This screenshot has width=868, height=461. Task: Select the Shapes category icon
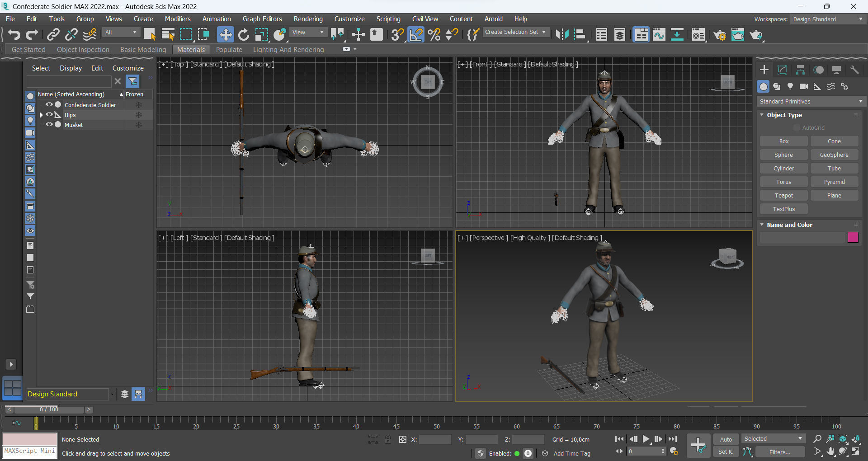click(777, 86)
